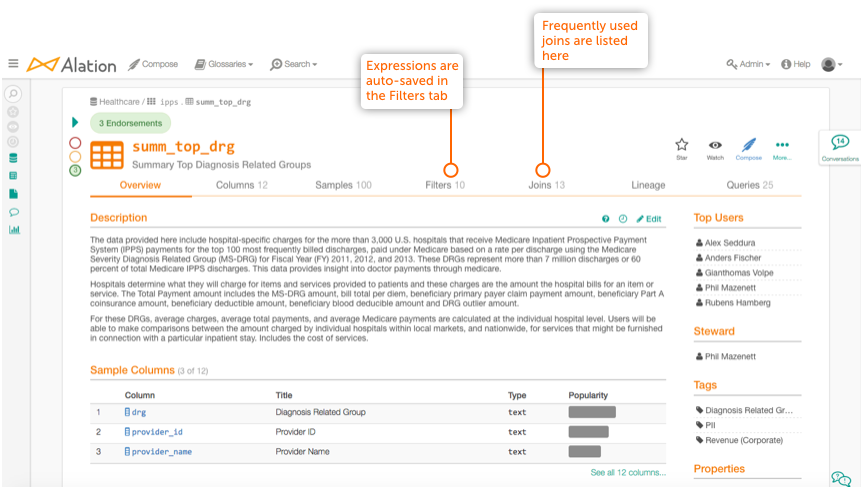Click See all 12 columns link
This screenshot has width=867, height=493.
(628, 473)
